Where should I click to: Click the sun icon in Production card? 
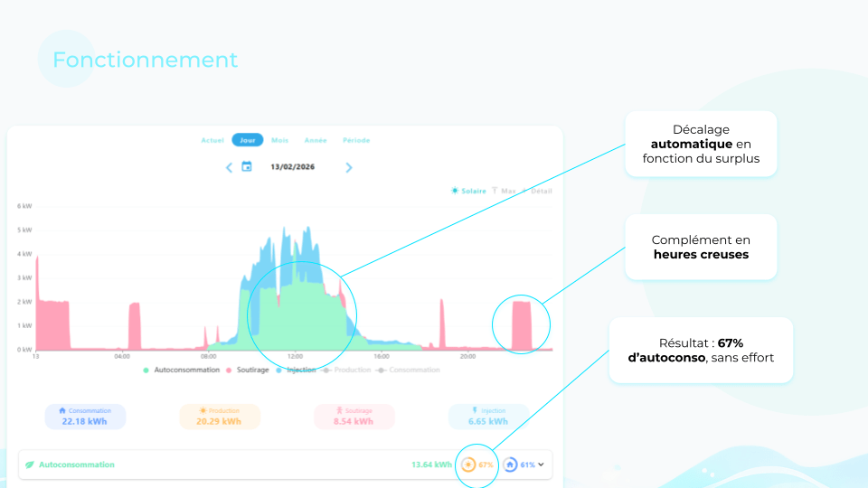[x=203, y=410]
